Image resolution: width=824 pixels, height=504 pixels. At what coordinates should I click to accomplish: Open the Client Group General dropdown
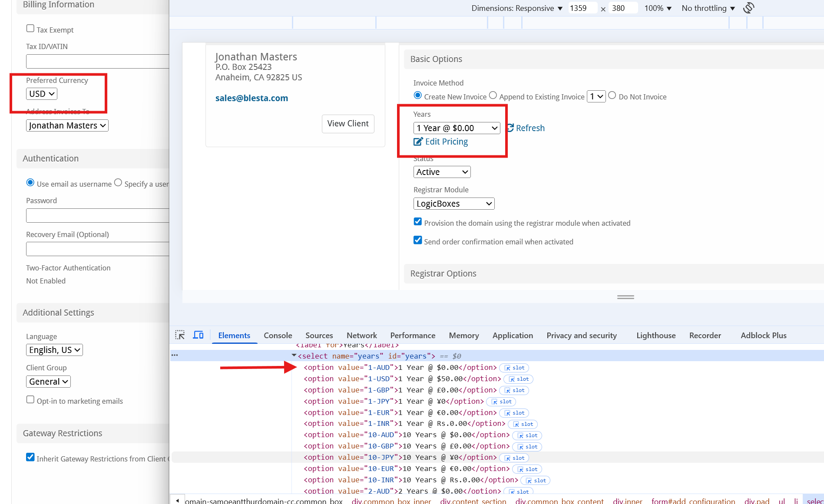48,382
